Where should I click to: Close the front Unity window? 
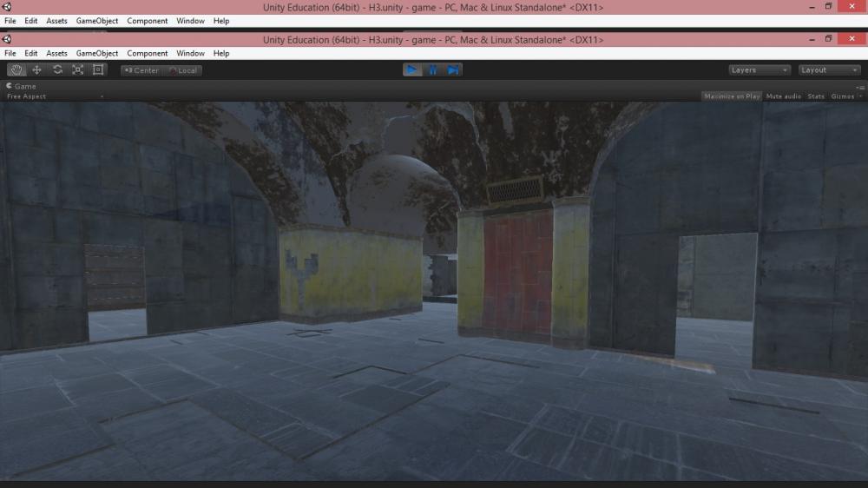852,39
